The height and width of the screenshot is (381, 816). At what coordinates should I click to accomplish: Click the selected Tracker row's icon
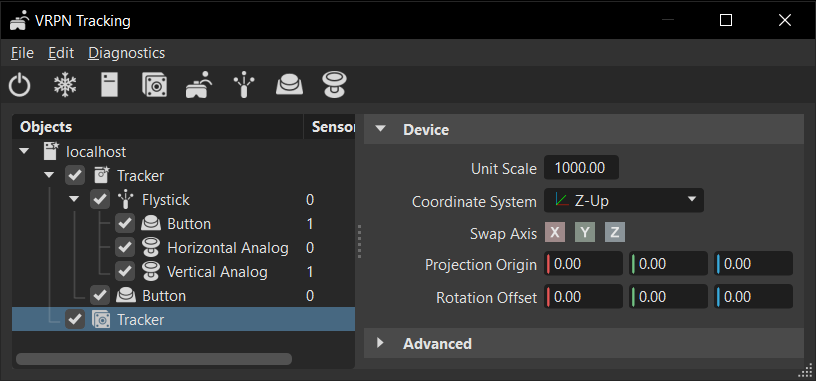point(101,320)
